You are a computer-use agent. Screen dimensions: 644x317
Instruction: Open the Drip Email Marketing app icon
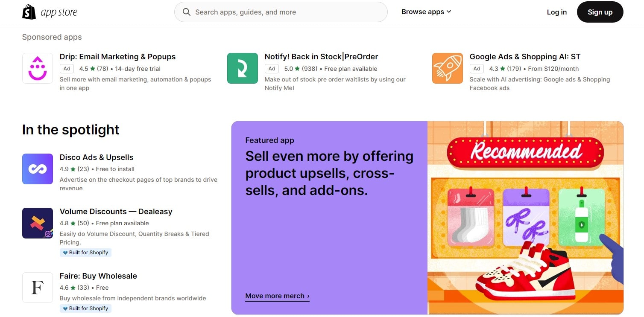[x=37, y=68]
